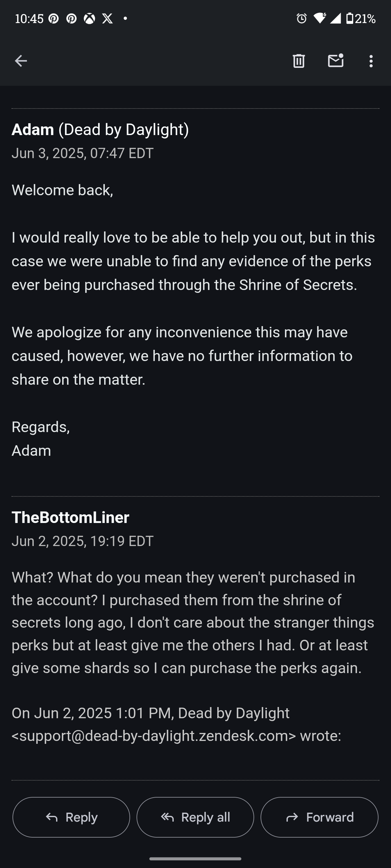Tap the 10:45 clock in status bar
Viewport: 391px width, 868px height.
click(29, 19)
